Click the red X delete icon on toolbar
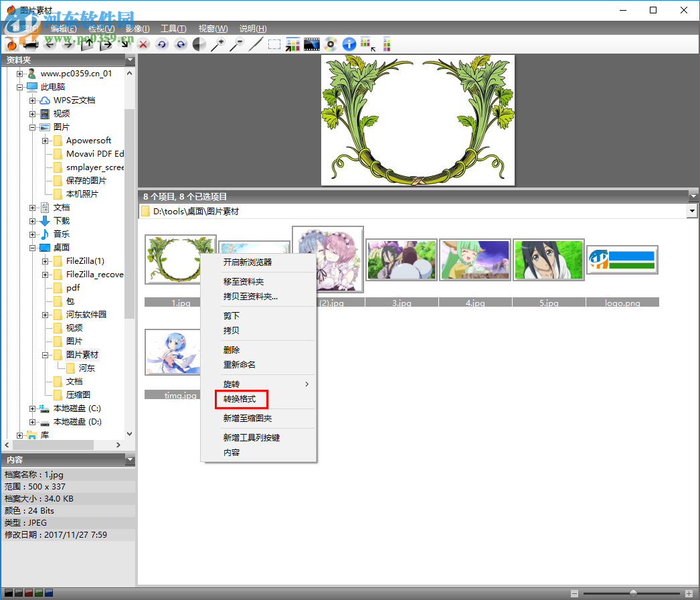 143,44
